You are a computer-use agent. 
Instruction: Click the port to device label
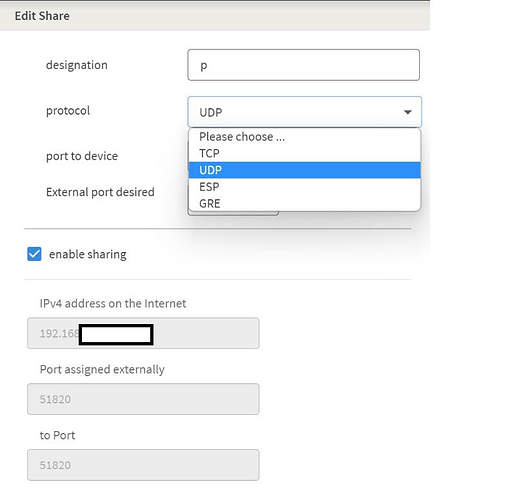[82, 156]
